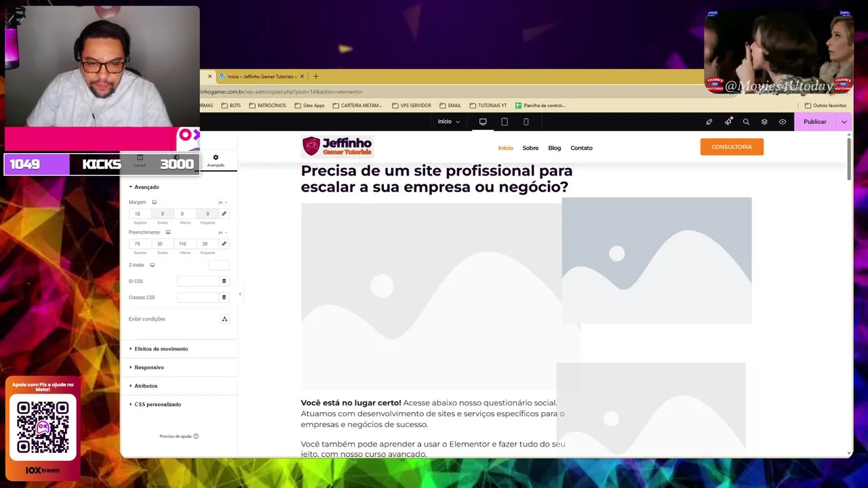Select desktop responsive view icon
Image resolution: width=868 pixels, height=488 pixels.
point(483,122)
